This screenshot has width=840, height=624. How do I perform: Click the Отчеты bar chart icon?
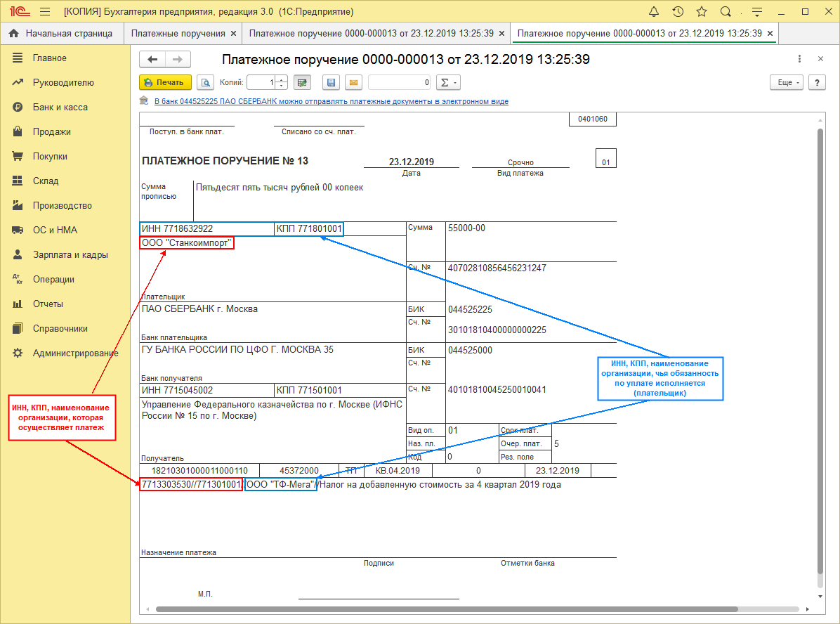click(18, 304)
